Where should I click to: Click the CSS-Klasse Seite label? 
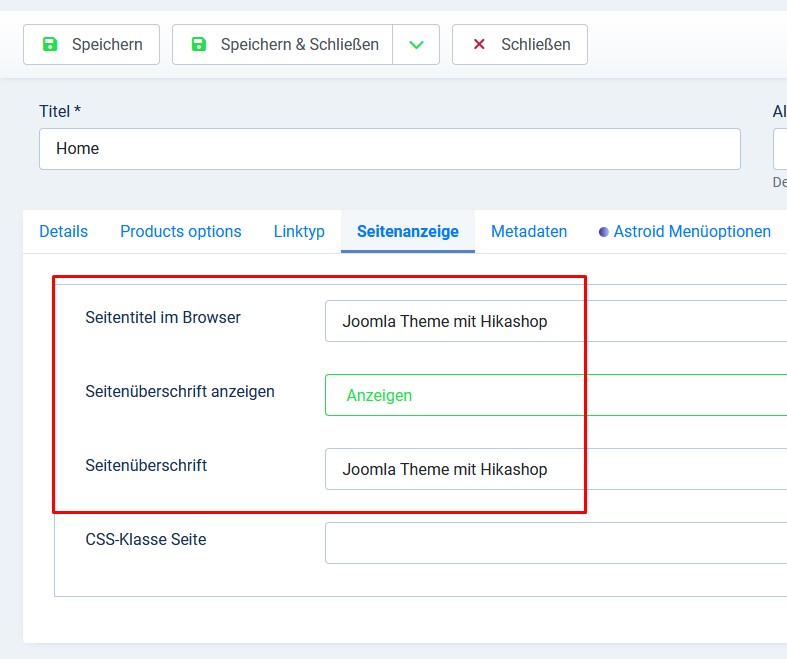[x=146, y=539]
